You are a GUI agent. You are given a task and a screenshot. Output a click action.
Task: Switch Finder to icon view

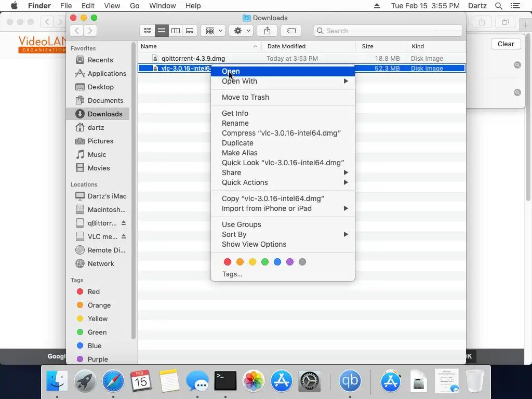coord(147,31)
